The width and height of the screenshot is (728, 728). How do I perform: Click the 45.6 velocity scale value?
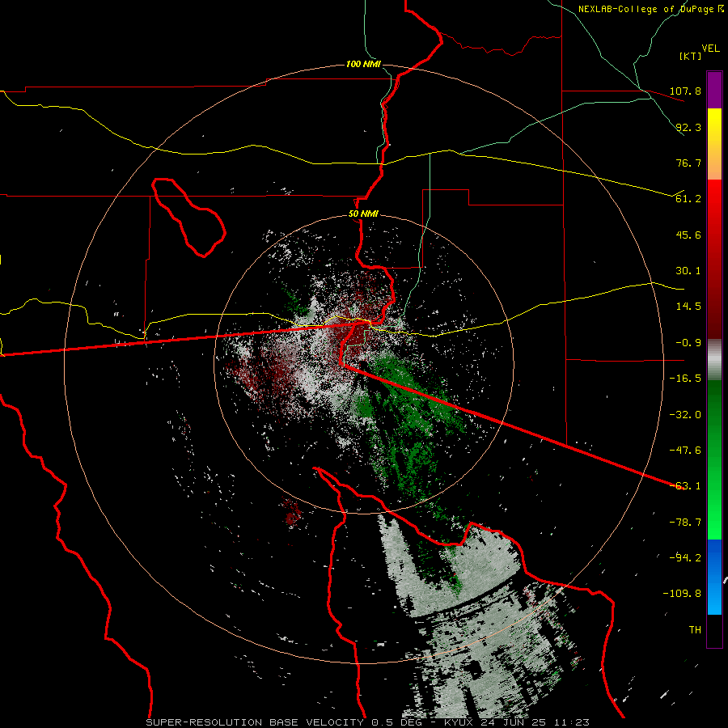coord(688,235)
